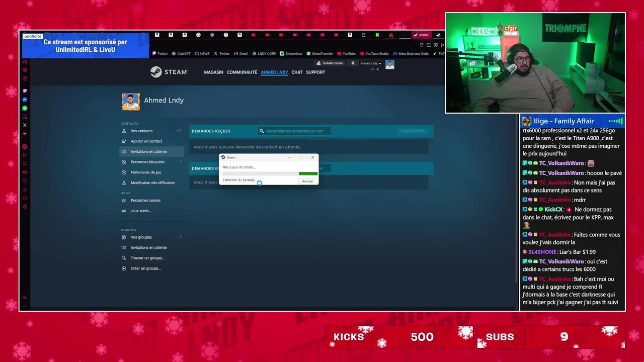Open Instagram in the browser sidebar
The height and width of the screenshot is (362, 644).
click(x=25, y=117)
